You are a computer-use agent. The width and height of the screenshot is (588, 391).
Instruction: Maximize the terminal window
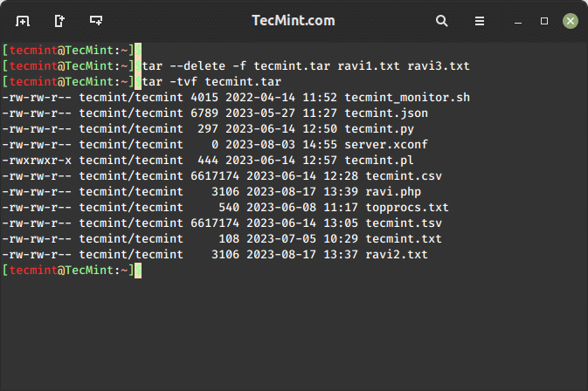coord(544,20)
